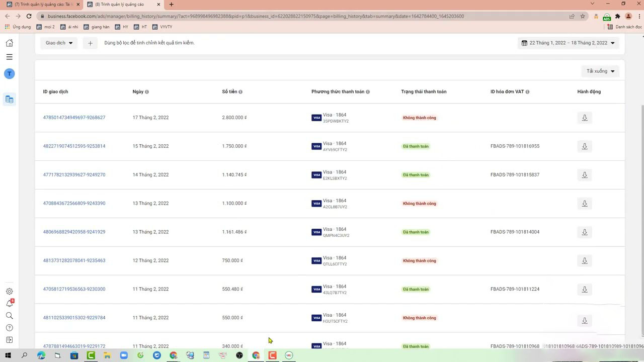Download receipt for 1.100.000 ₫ transaction

585,204
